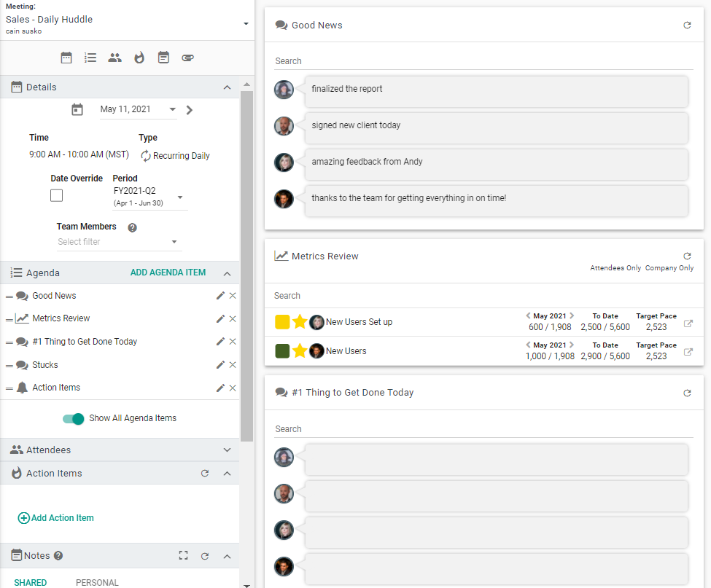Refresh the Good News panel

pos(687,25)
